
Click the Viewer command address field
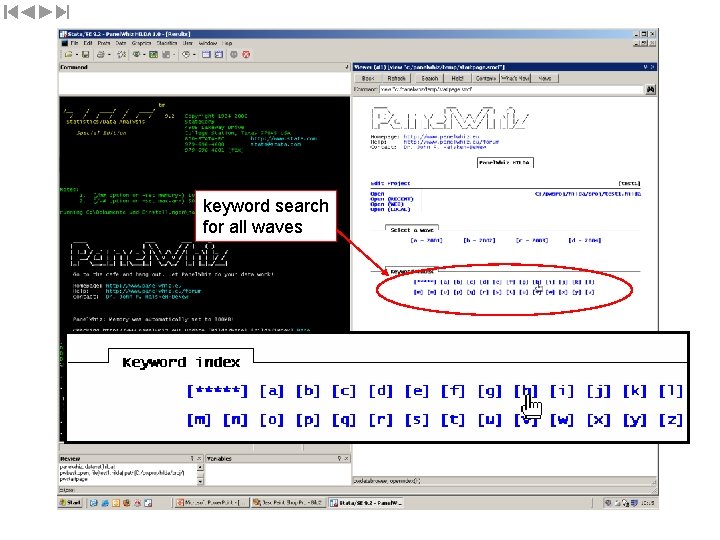(x=512, y=90)
